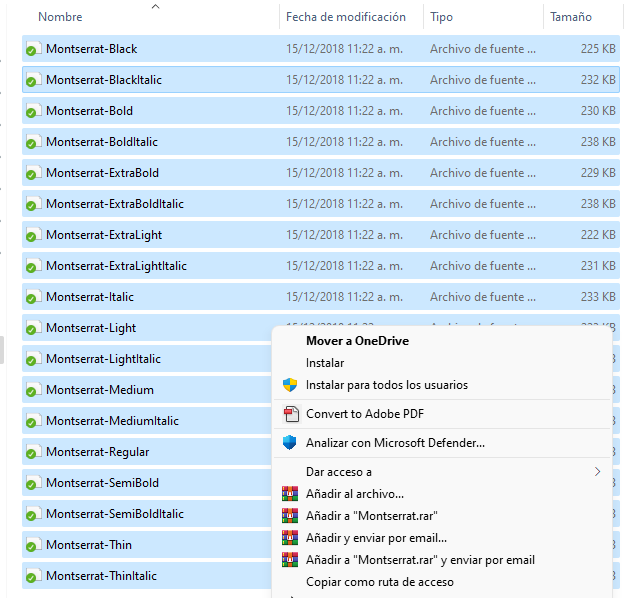Toggle sort direction arrow above Nombre
This screenshot has height=598, width=631.
155,6
